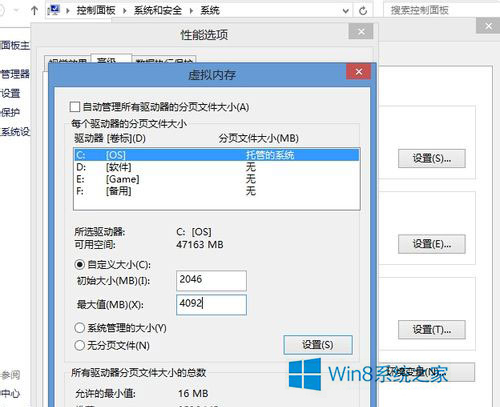Select 系统管理的大小 radio button

coord(80,328)
